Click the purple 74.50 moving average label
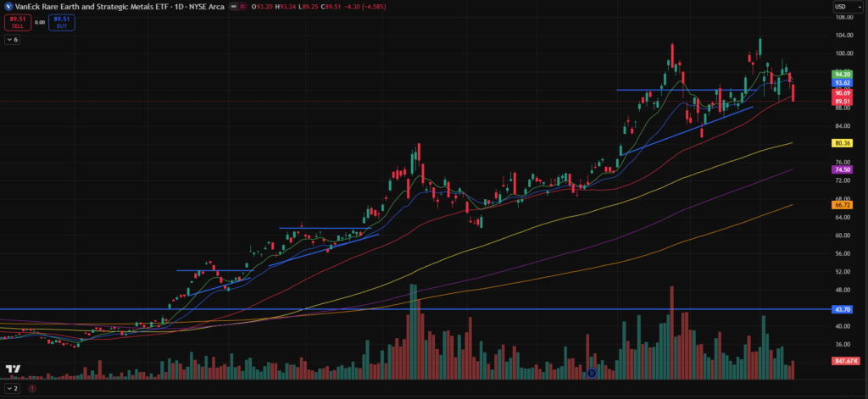The width and height of the screenshot is (868, 399). [842, 169]
